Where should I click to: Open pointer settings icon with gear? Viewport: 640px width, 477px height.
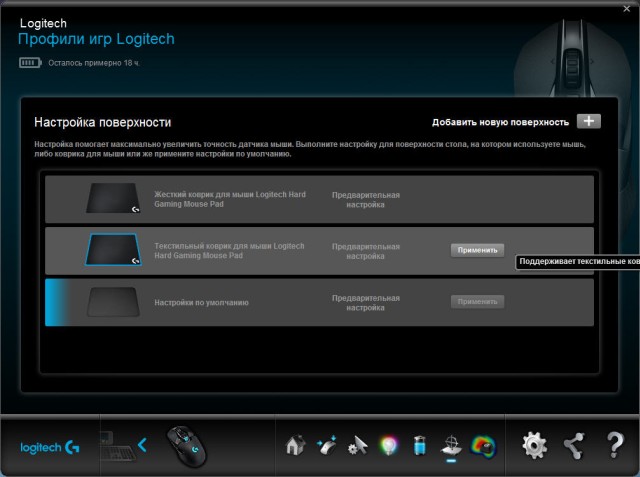pos(358,446)
